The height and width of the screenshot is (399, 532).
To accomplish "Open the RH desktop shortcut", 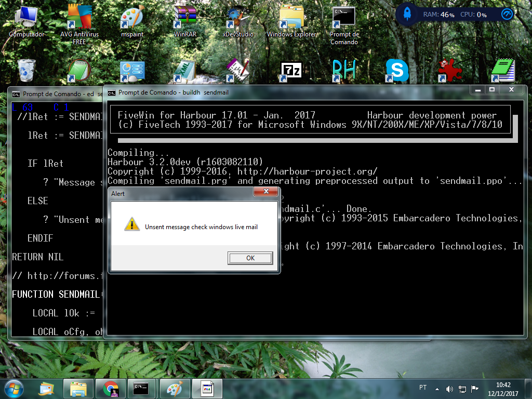I will tap(344, 71).
